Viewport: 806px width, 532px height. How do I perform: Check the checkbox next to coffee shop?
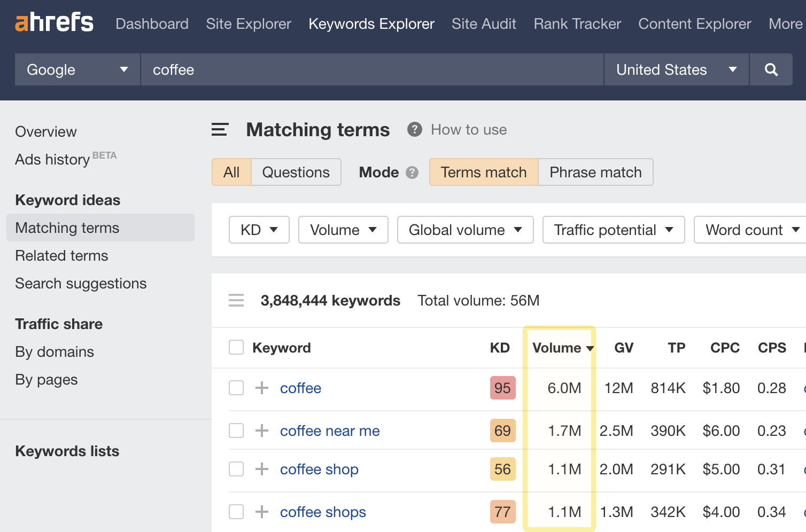(236, 469)
